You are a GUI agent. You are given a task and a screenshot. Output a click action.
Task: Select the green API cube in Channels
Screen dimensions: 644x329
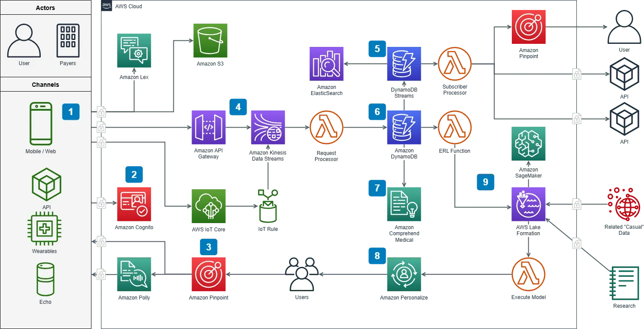point(46,184)
